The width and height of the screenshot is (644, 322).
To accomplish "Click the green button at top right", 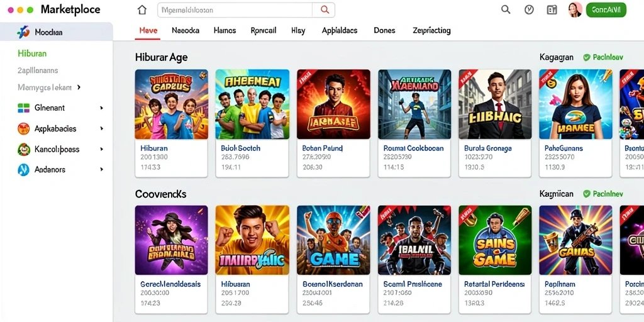I will pyautogui.click(x=606, y=10).
